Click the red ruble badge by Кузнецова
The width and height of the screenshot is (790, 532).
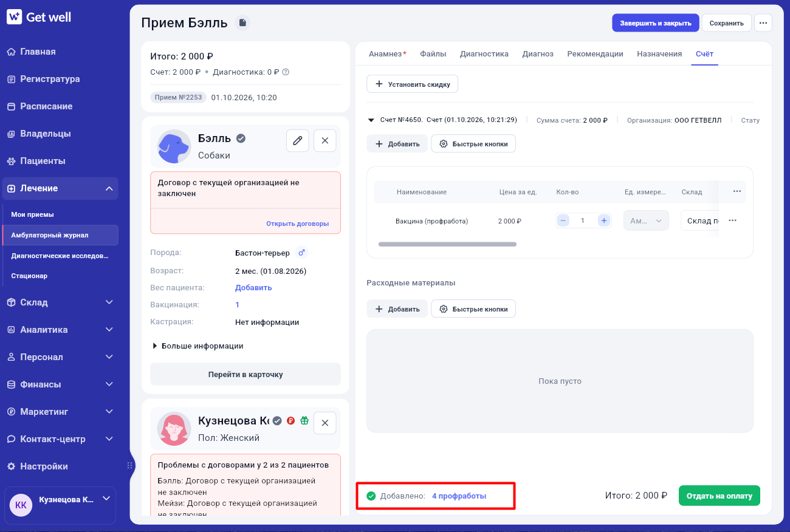(290, 420)
